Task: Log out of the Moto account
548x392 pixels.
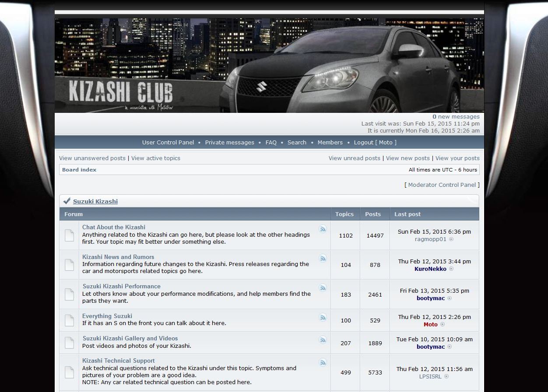Action: 375,142
